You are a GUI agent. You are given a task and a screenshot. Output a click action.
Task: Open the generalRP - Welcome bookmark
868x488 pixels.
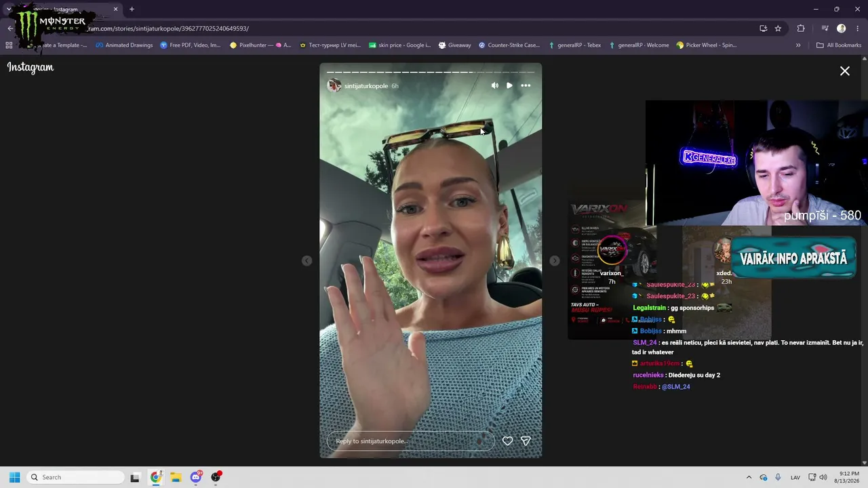[638, 45]
